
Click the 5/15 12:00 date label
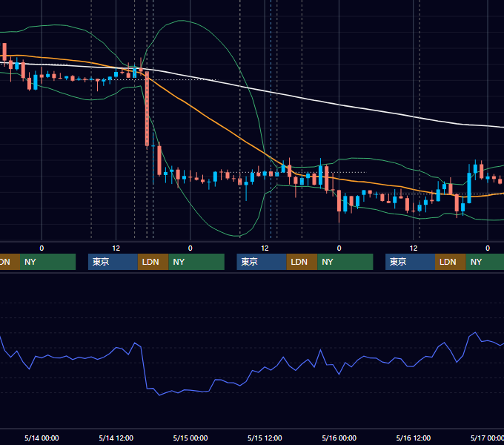pyautogui.click(x=265, y=438)
